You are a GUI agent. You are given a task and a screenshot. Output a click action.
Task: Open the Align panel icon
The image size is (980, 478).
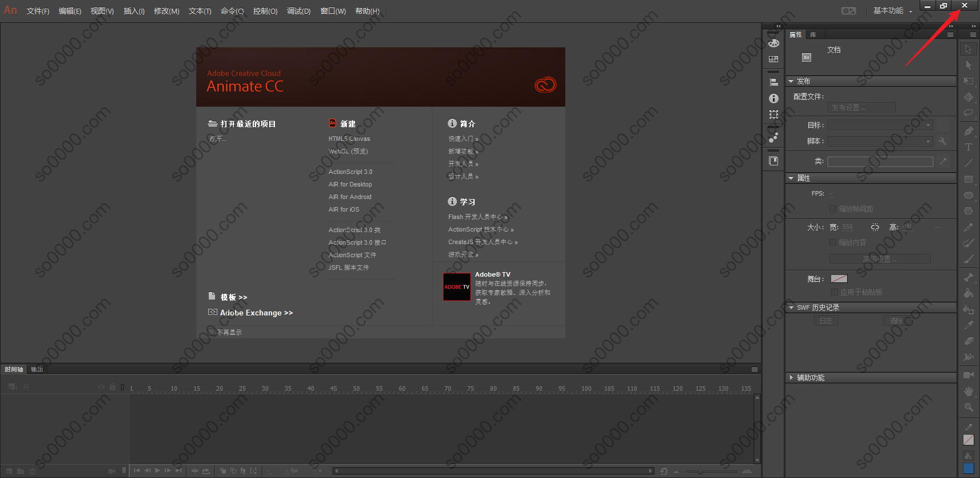click(x=774, y=82)
